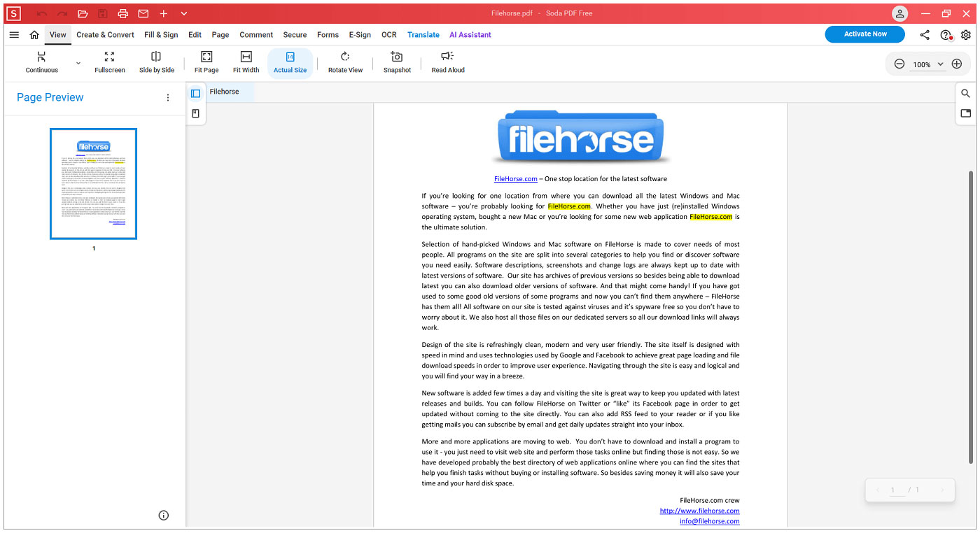The height and width of the screenshot is (533, 980).
Task: Click the Activate Now button
Action: pos(864,34)
